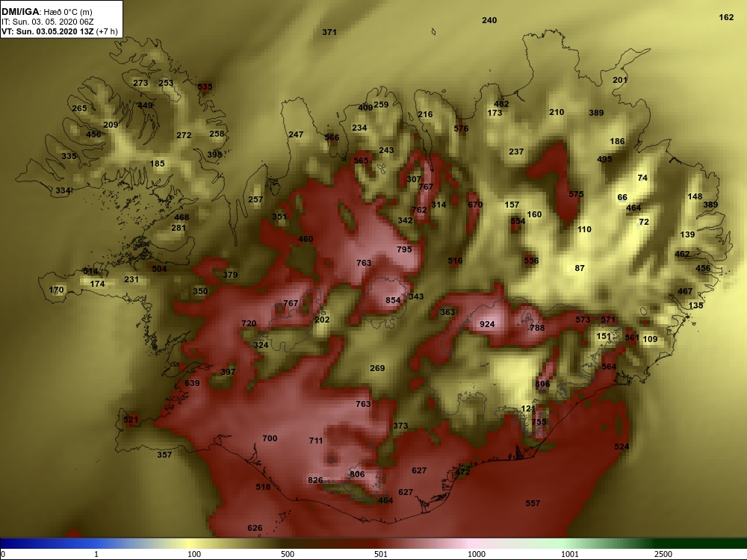Select the 501 label on the color scale
Viewport: 747px width, 560px height.
(381, 554)
